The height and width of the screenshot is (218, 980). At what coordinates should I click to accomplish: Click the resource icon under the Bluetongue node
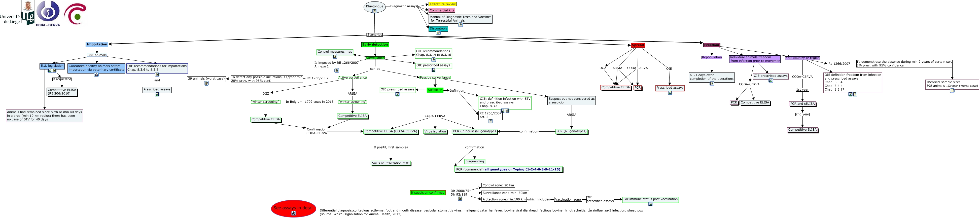coord(375,11)
